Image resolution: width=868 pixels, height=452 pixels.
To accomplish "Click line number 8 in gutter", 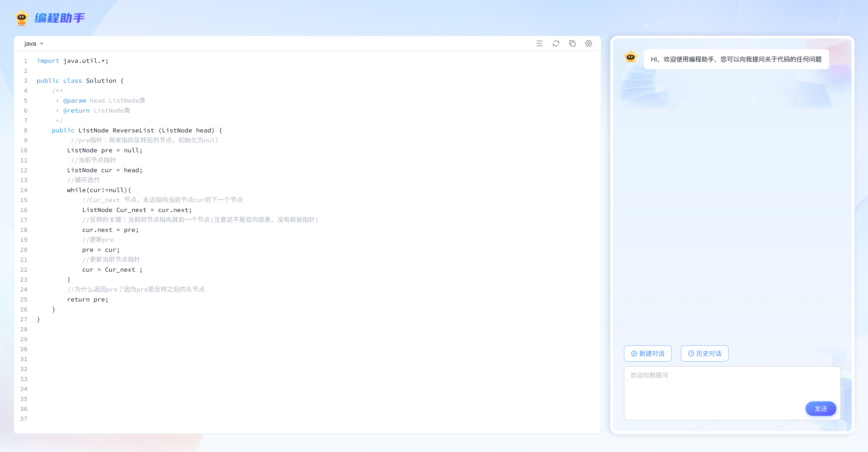I will pyautogui.click(x=25, y=130).
